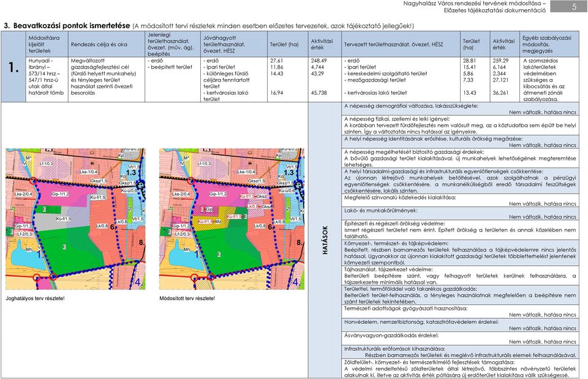The image size is (588, 379).
Task: Select caption "Módosított terv részlete!"
Action: click(187, 298)
